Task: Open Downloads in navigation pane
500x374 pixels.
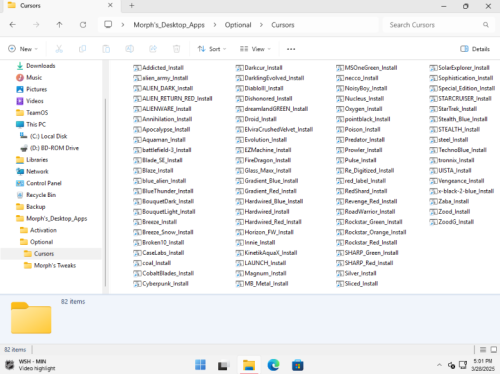Action: (41, 66)
